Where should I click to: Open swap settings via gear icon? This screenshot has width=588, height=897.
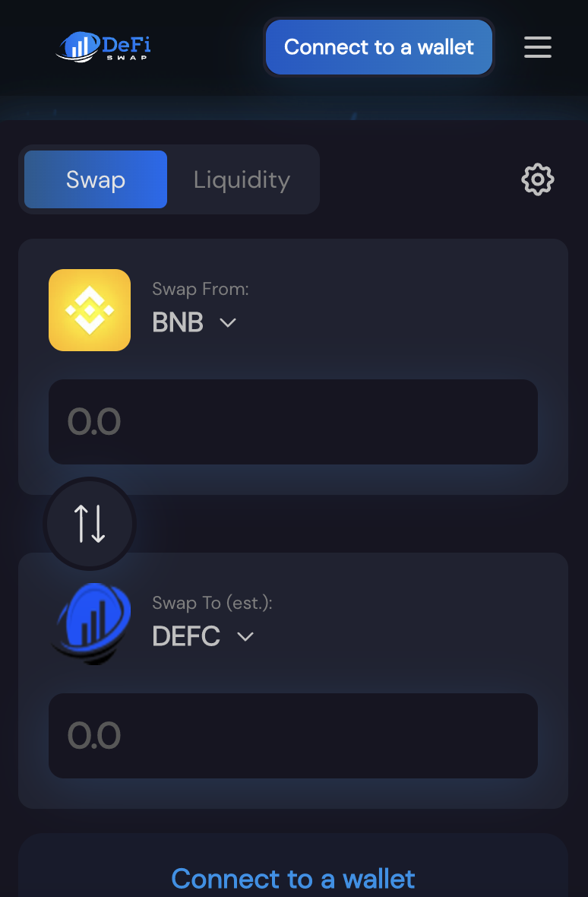pyautogui.click(x=537, y=180)
